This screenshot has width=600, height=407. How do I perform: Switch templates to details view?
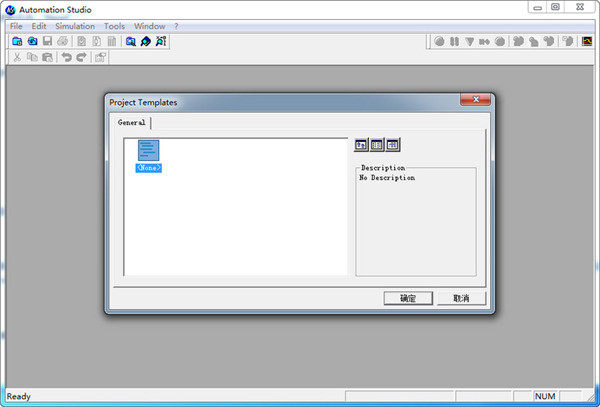click(393, 145)
